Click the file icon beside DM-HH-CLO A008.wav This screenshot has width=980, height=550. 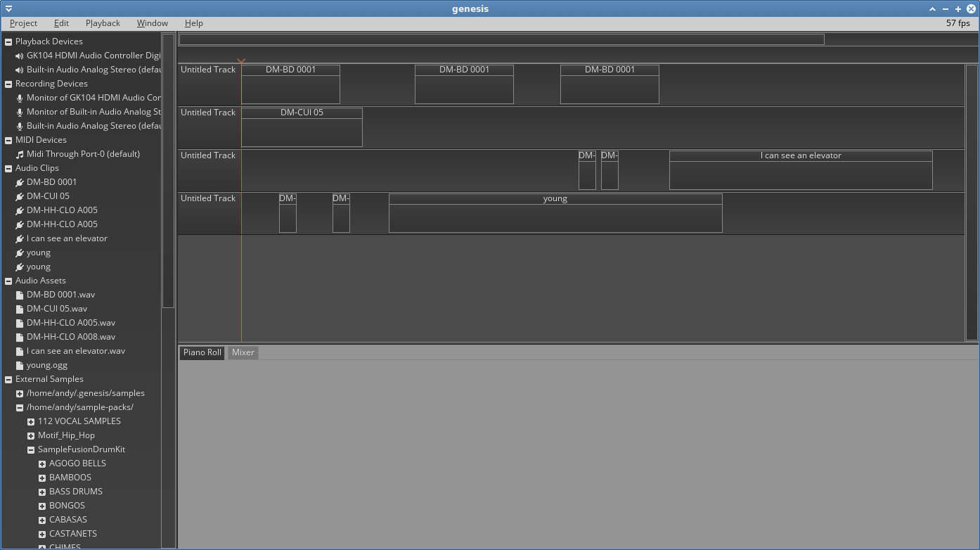coord(20,337)
